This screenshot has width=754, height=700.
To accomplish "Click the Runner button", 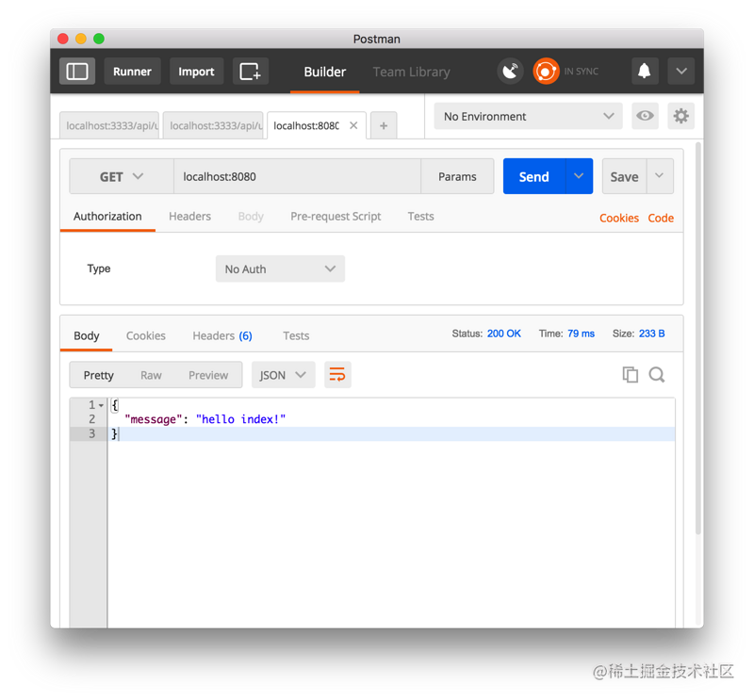I will tap(132, 72).
